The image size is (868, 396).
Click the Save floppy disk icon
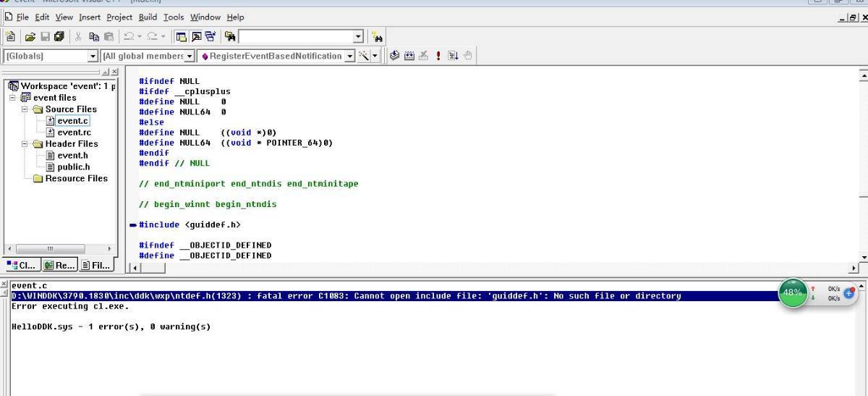[45, 36]
